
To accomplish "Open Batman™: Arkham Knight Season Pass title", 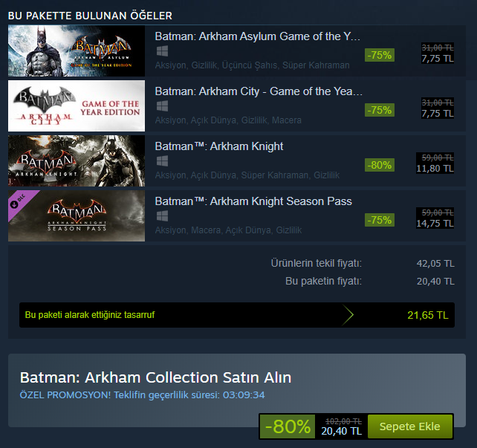I will pyautogui.click(x=253, y=201).
